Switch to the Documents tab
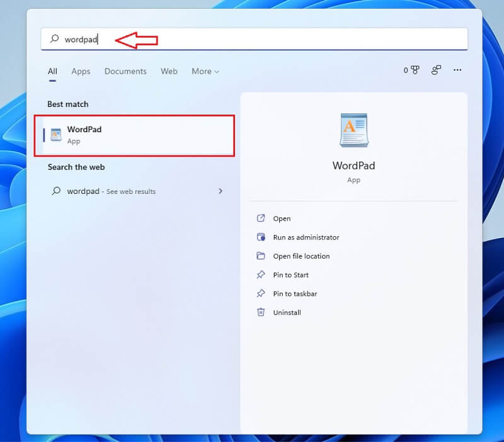The width and height of the screenshot is (504, 442). [x=125, y=71]
